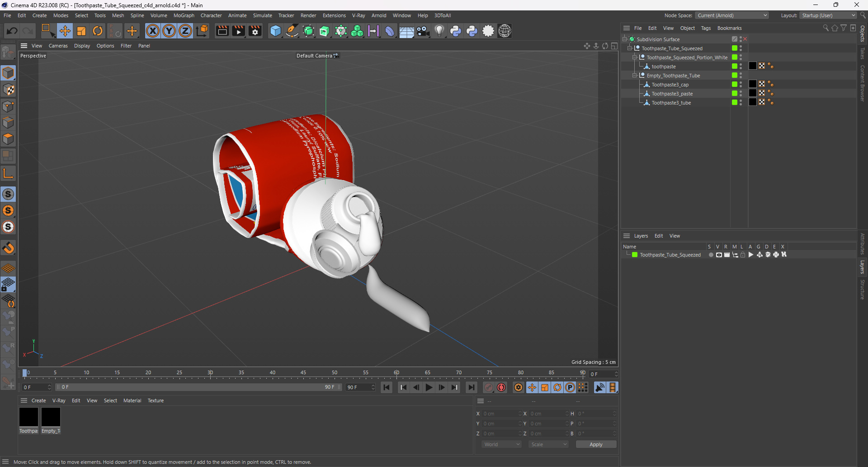Toggle layer lock icon
868x467 pixels.
coord(743,255)
